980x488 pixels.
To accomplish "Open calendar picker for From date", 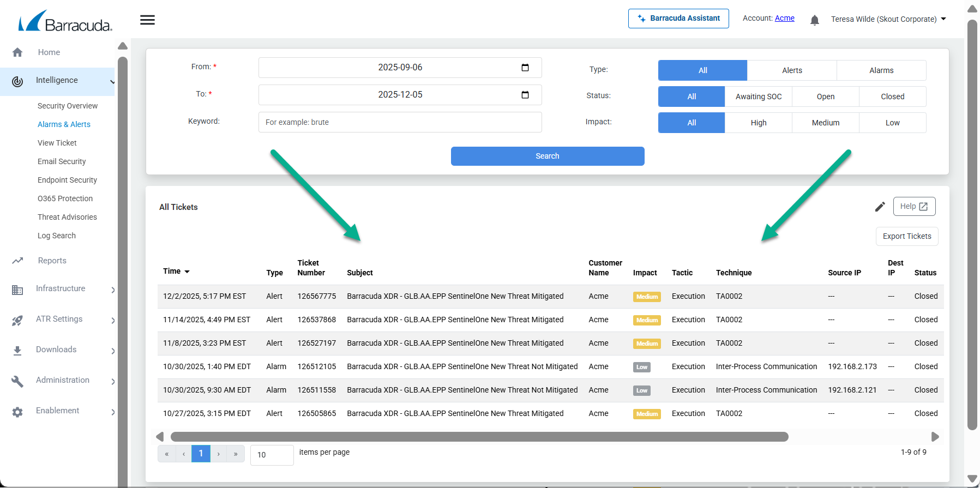I will 525,68.
